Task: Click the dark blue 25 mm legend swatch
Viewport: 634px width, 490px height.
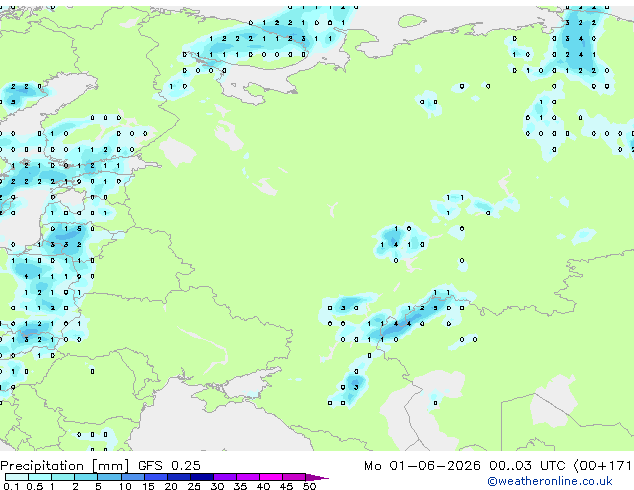Action: pyautogui.click(x=202, y=477)
